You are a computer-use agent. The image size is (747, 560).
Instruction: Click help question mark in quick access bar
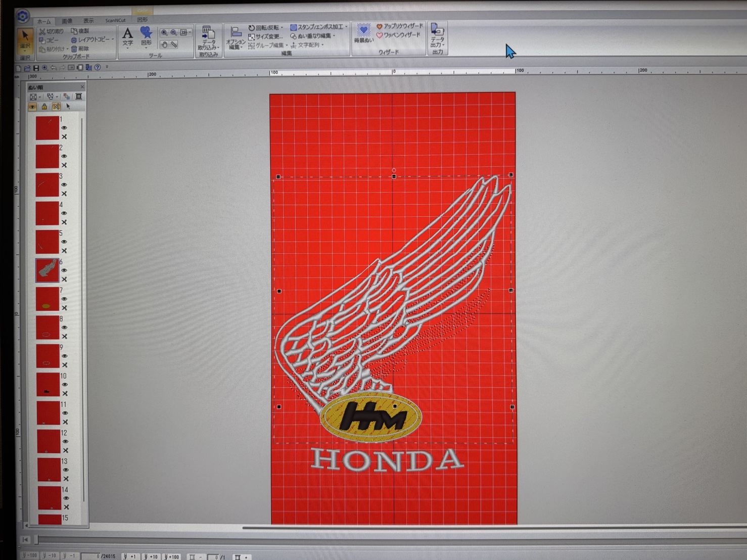click(98, 67)
